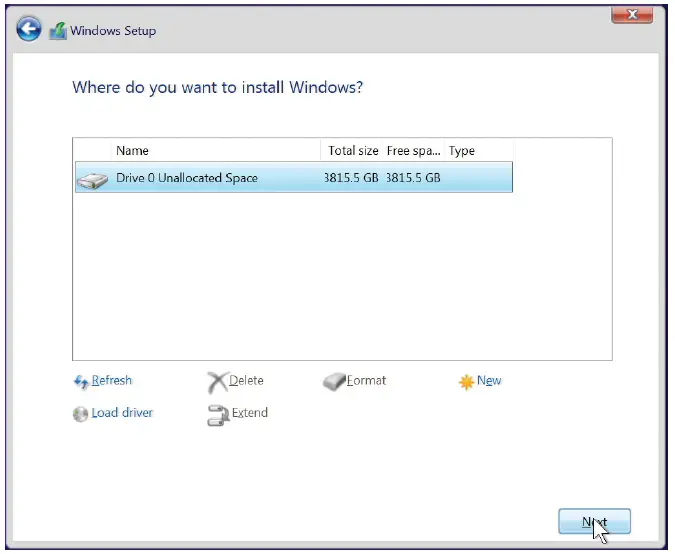Click the Refresh arrows icon
Screen dimensions: 675x554
tap(81, 381)
